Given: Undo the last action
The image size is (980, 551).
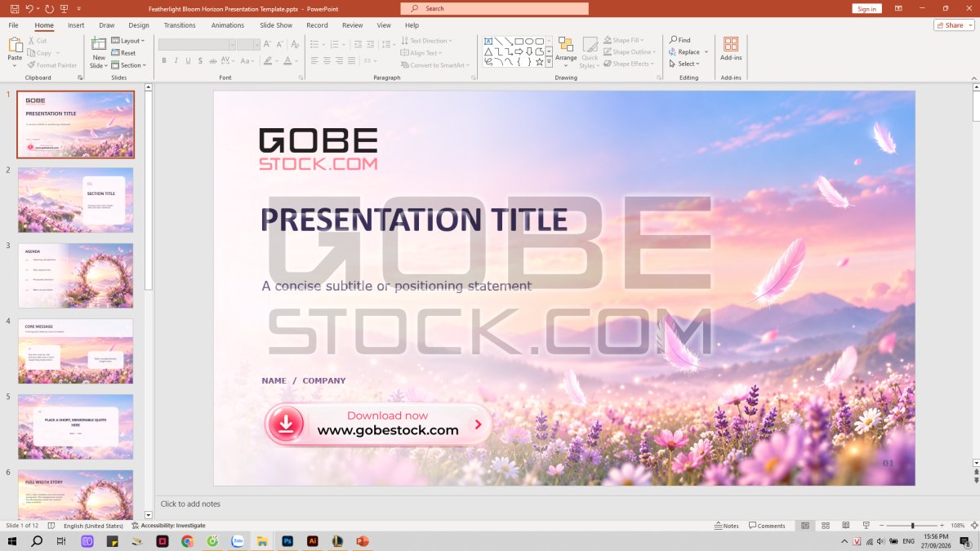Looking at the screenshot, I should tap(29, 8).
